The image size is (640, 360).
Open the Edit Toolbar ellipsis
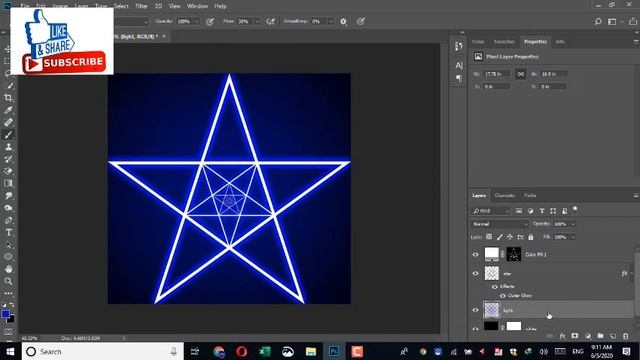pyautogui.click(x=8, y=293)
